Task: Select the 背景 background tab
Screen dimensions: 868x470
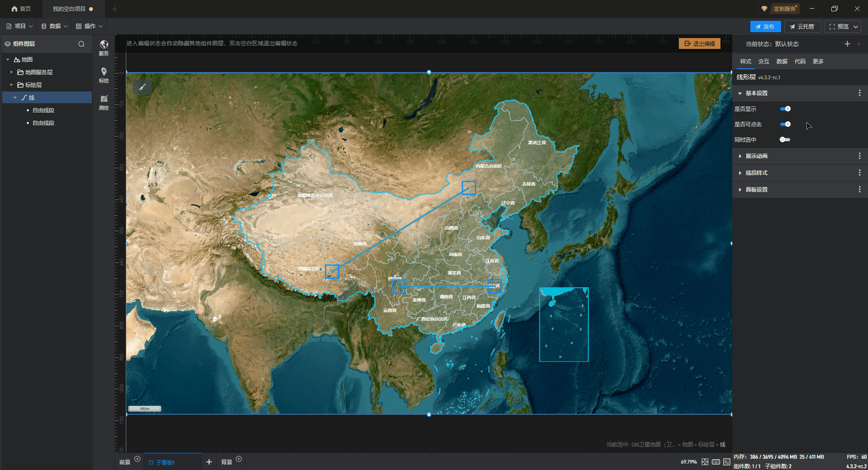Action: [x=227, y=462]
